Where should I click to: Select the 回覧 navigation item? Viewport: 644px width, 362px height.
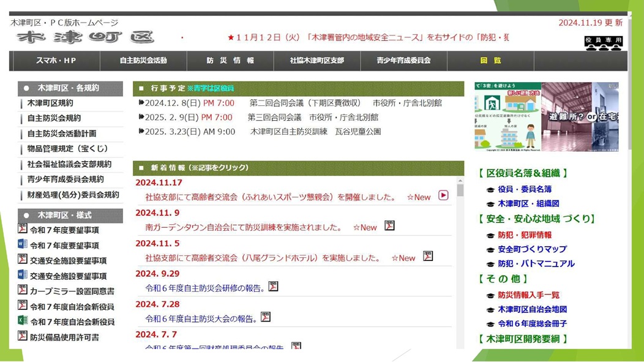pos(490,61)
